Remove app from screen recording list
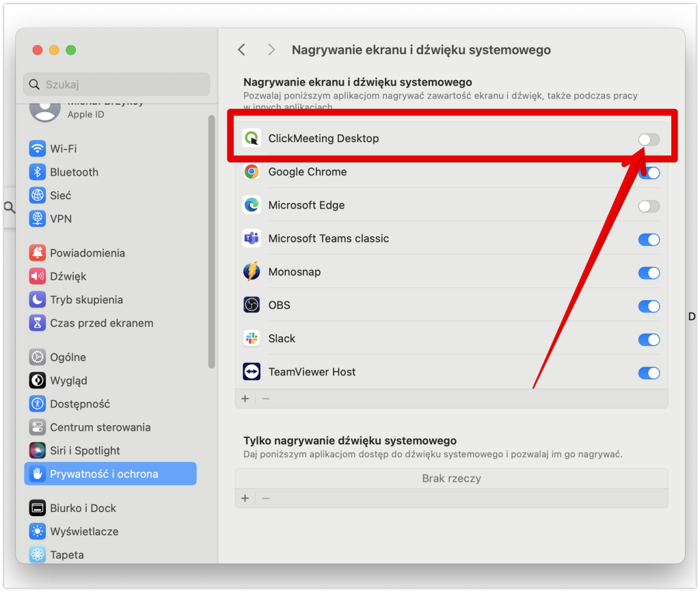This screenshot has height=592, width=700. click(266, 399)
